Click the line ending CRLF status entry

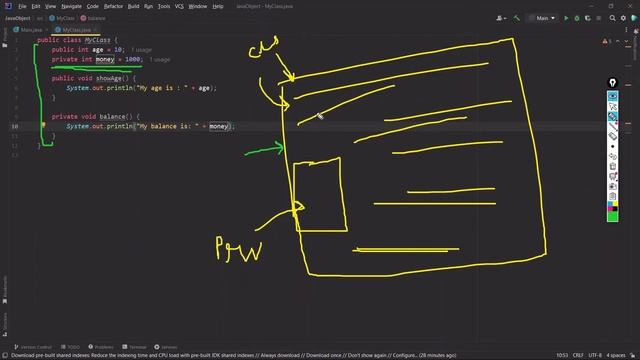[578, 356]
